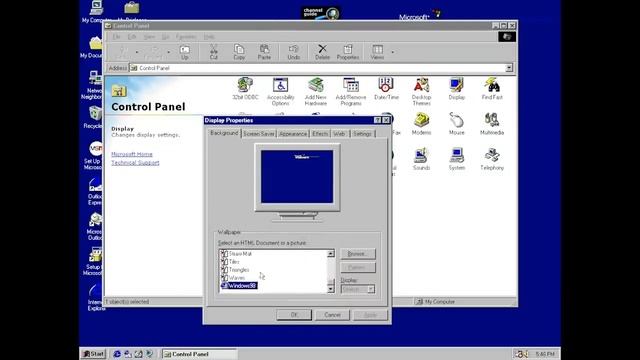Click the Delete toolbar button
Image resolution: width=640 pixels, height=360 pixels.
coord(322,52)
